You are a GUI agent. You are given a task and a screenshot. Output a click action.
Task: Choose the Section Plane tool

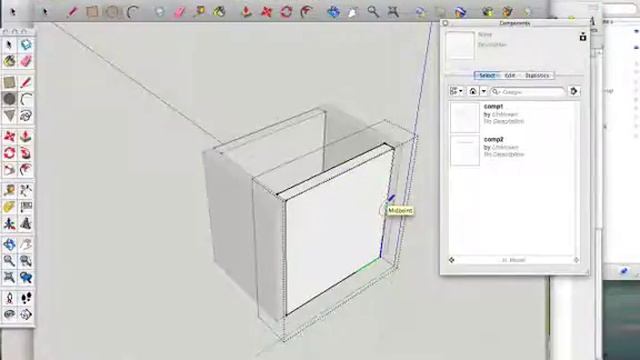pyautogui.click(x=26, y=314)
